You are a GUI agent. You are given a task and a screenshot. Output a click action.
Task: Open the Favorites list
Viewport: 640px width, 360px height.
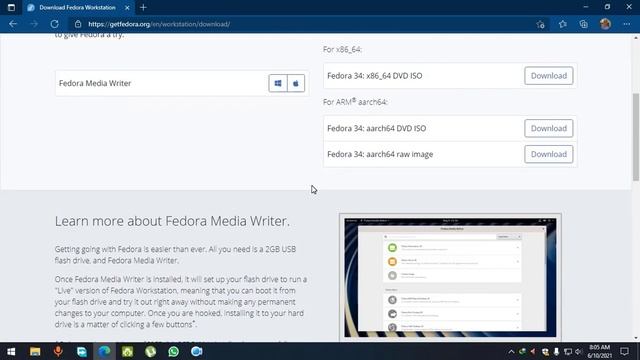pos(562,24)
